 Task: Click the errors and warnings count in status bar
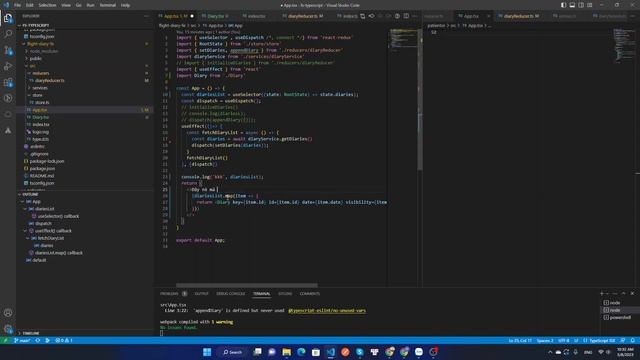(64, 340)
